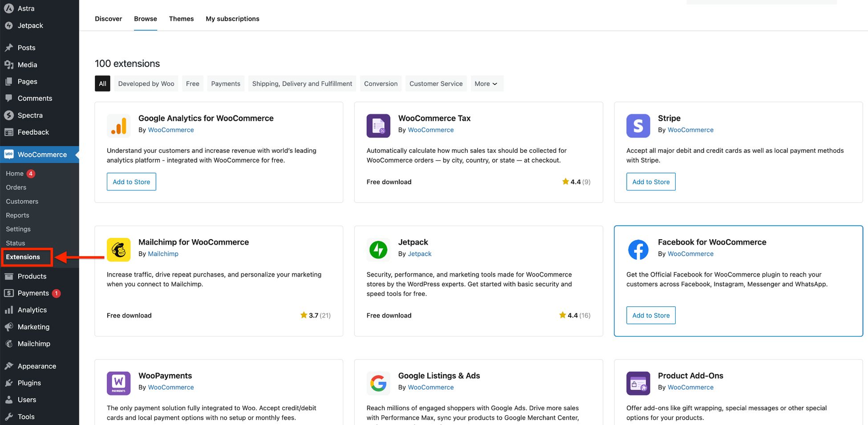Click the Mailchimp 3.7 star rating

315,315
